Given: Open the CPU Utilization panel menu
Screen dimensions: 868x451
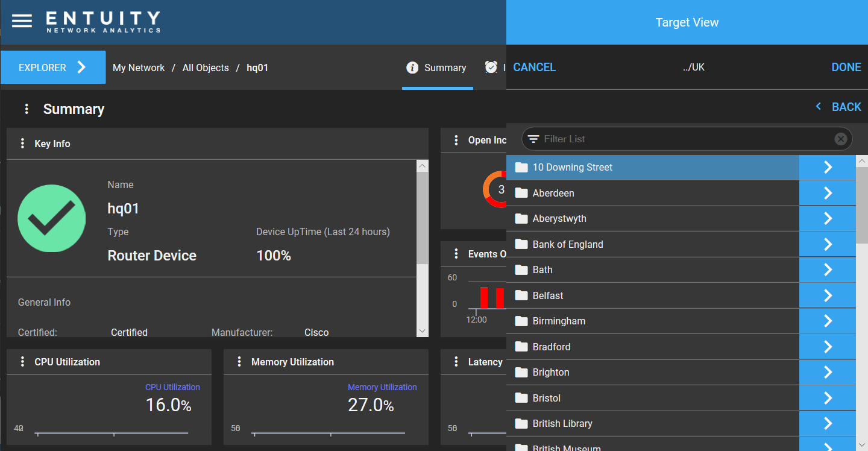Looking at the screenshot, I should (x=22, y=362).
